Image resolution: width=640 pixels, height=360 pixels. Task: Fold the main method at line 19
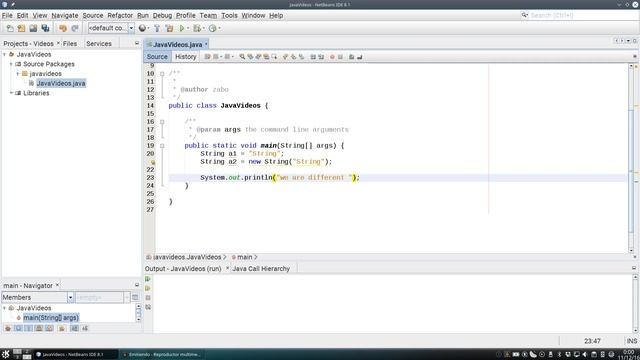[162, 146]
